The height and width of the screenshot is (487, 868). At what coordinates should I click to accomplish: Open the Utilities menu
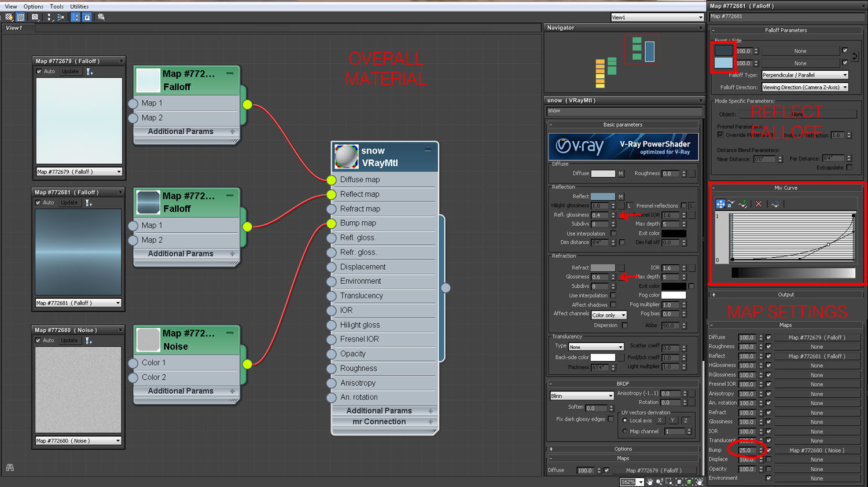point(79,6)
